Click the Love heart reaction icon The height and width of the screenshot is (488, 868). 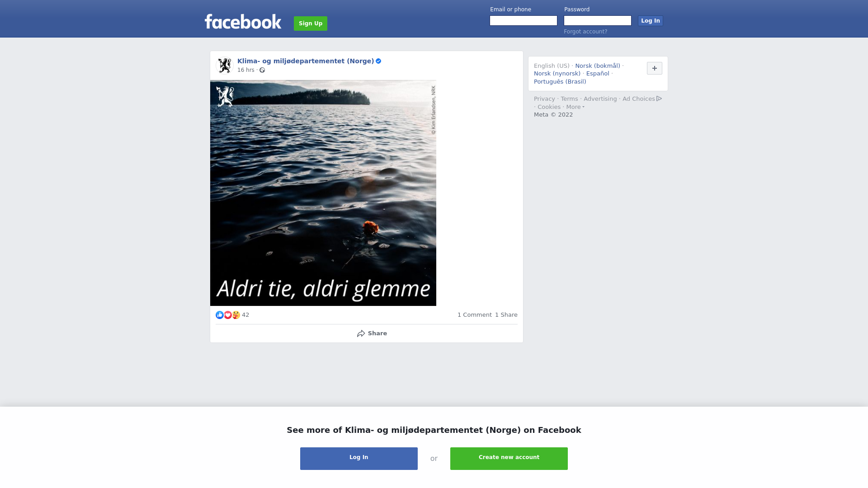(x=228, y=315)
